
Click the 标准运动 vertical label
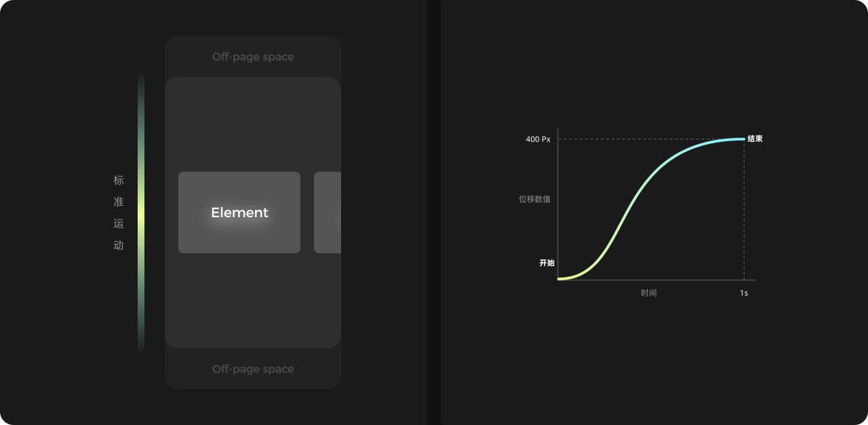(x=119, y=212)
